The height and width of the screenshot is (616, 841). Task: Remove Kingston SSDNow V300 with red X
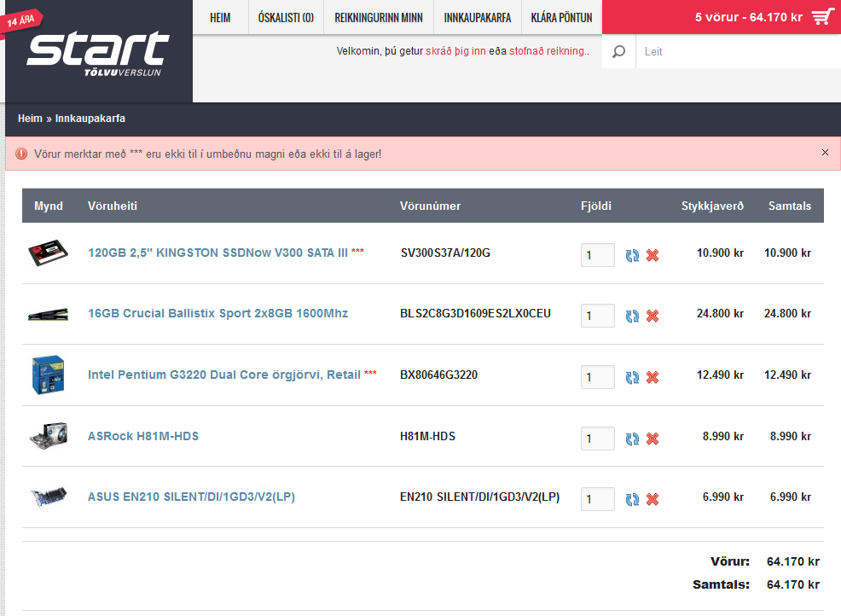[x=652, y=255]
